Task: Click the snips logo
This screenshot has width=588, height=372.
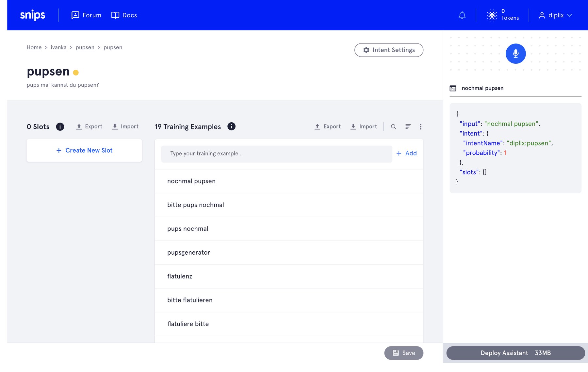Action: click(x=33, y=15)
